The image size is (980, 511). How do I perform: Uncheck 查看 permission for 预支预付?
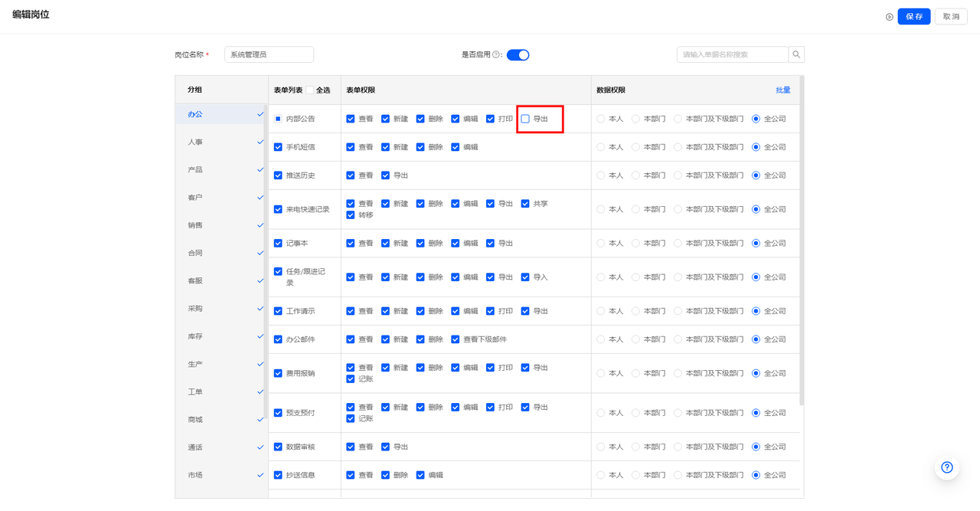351,408
